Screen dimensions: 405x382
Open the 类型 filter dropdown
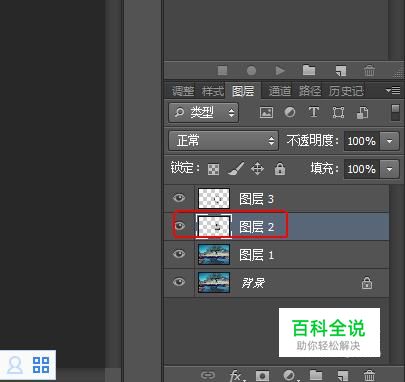(x=203, y=113)
